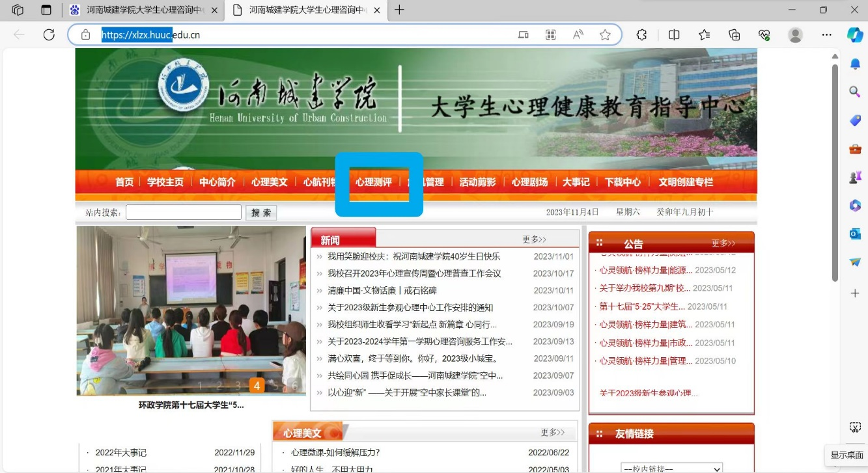
Task: Click the classroom slideshow photo
Action: click(191, 310)
